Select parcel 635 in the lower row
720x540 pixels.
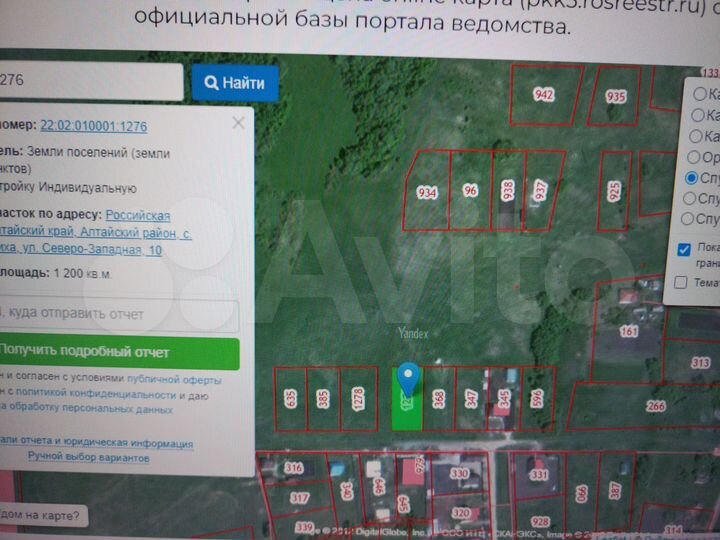(x=291, y=399)
